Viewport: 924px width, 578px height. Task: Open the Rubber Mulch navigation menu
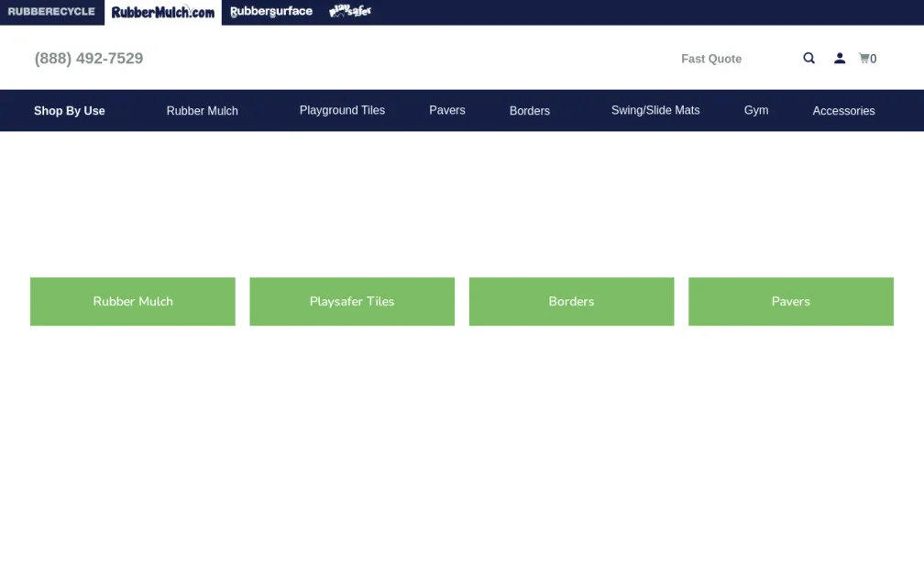coord(203,110)
